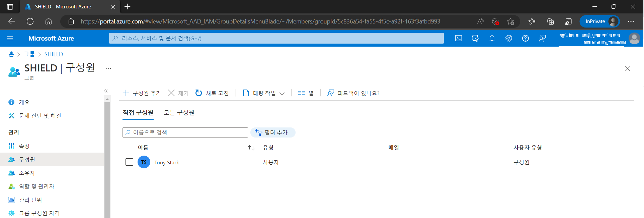This screenshot has height=218, width=644.
Task: Click the 유형 column header
Action: click(268, 148)
